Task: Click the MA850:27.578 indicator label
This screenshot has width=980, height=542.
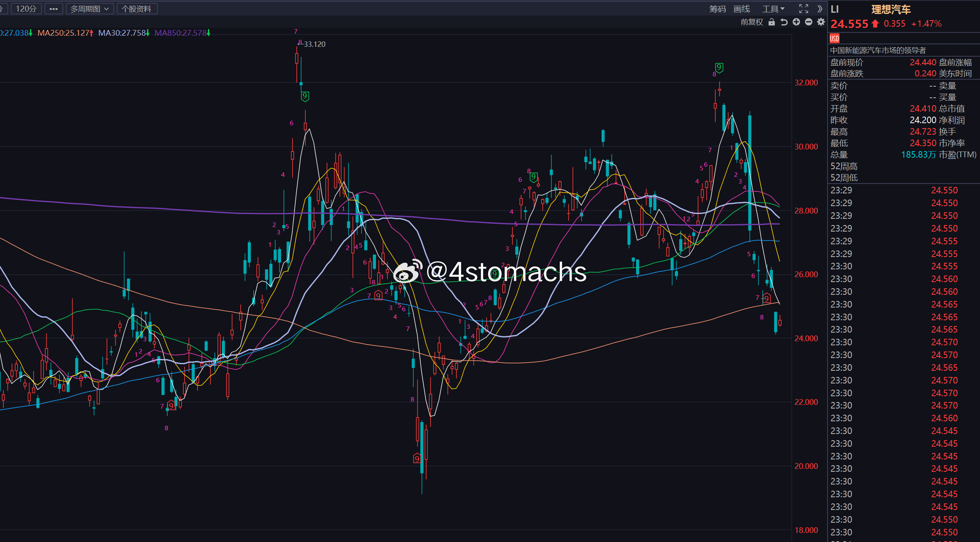Action: click(182, 33)
